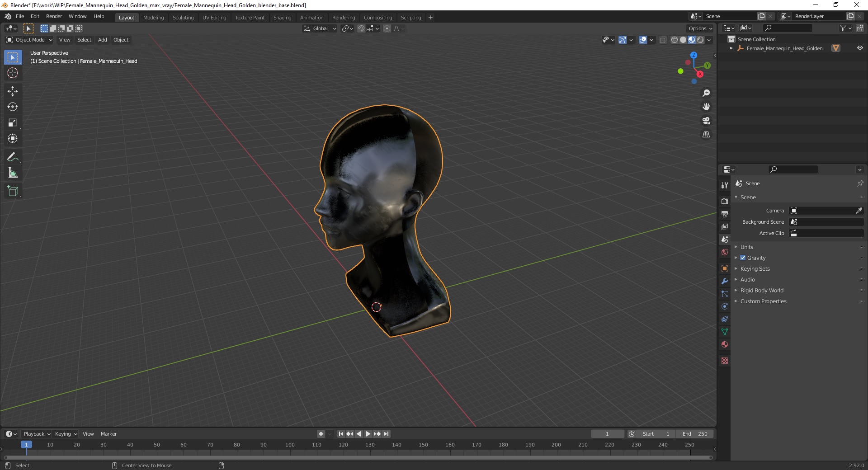Click the timeline horizontal scrollbar
The width and height of the screenshot is (868, 470).
tap(358, 457)
